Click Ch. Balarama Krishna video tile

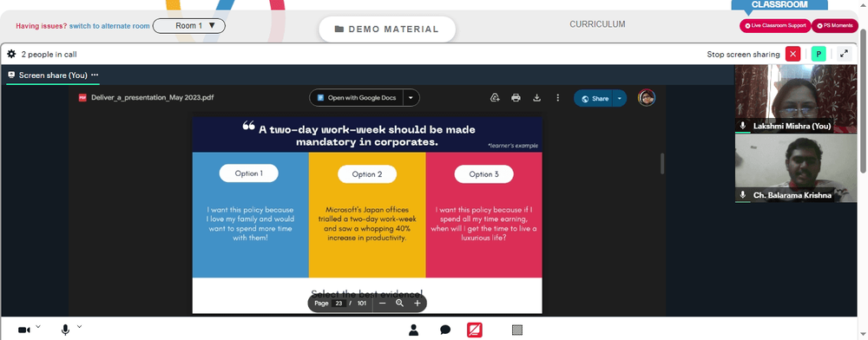click(795, 168)
